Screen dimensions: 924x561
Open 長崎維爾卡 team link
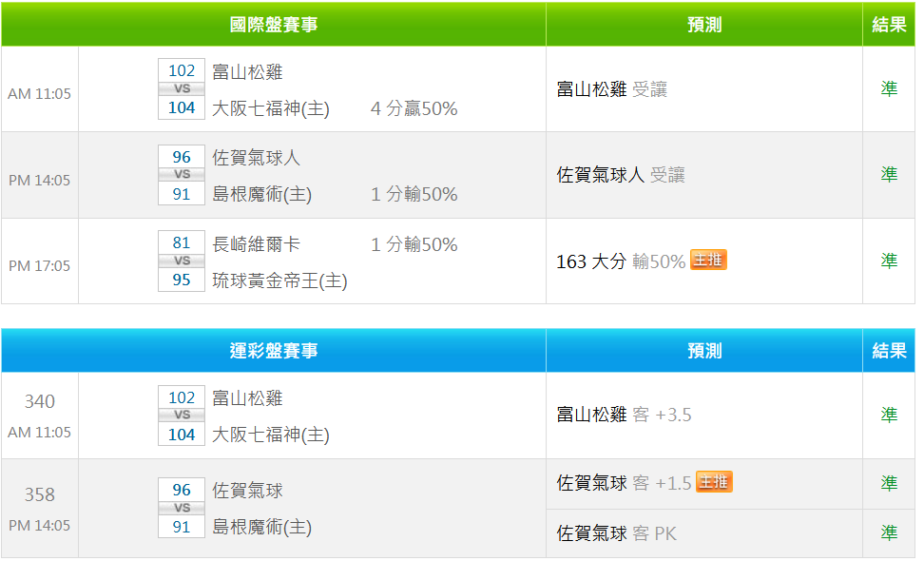(x=257, y=243)
